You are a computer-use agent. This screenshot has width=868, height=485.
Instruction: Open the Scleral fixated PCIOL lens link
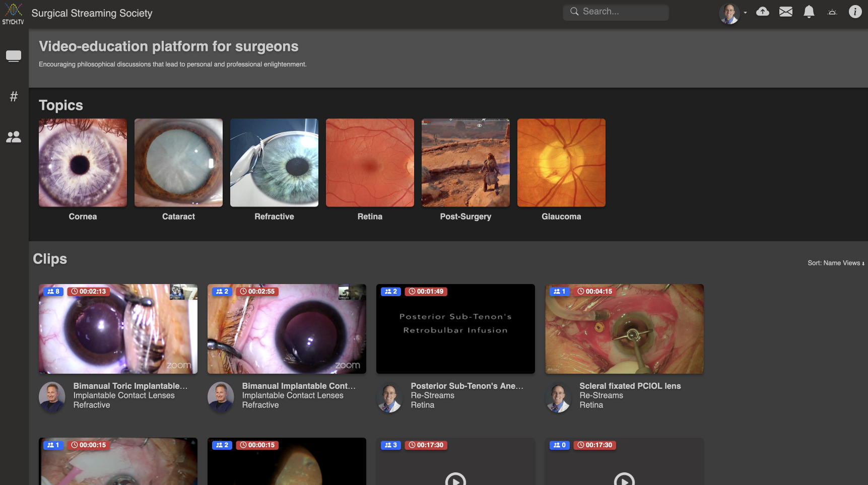point(630,386)
